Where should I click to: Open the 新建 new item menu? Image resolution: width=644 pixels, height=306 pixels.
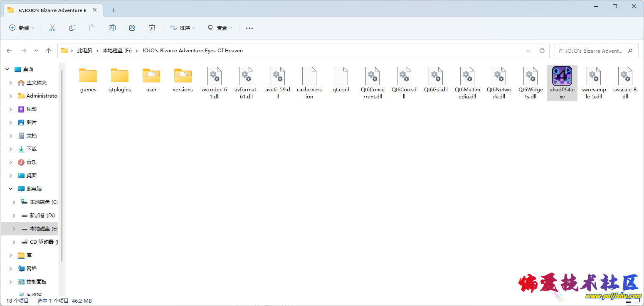(x=22, y=28)
